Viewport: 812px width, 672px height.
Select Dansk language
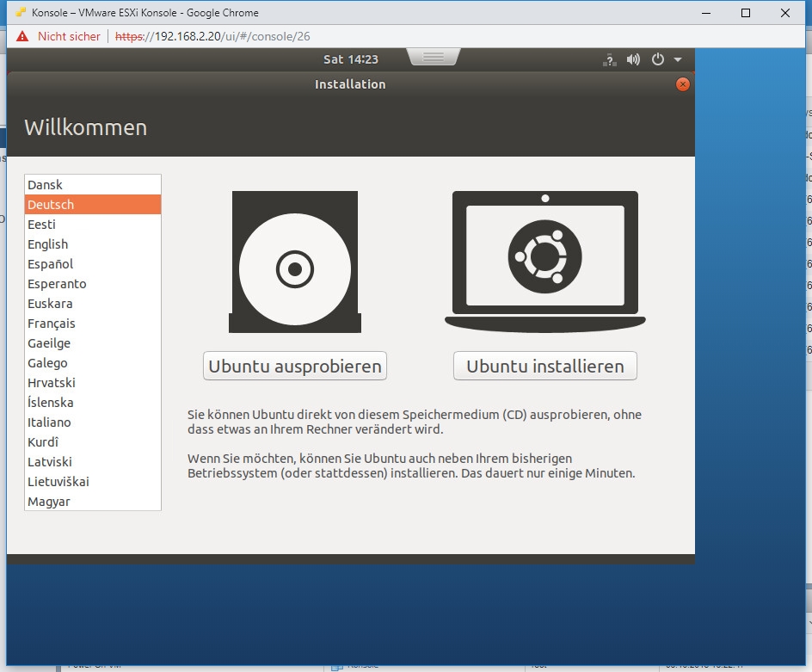93,185
